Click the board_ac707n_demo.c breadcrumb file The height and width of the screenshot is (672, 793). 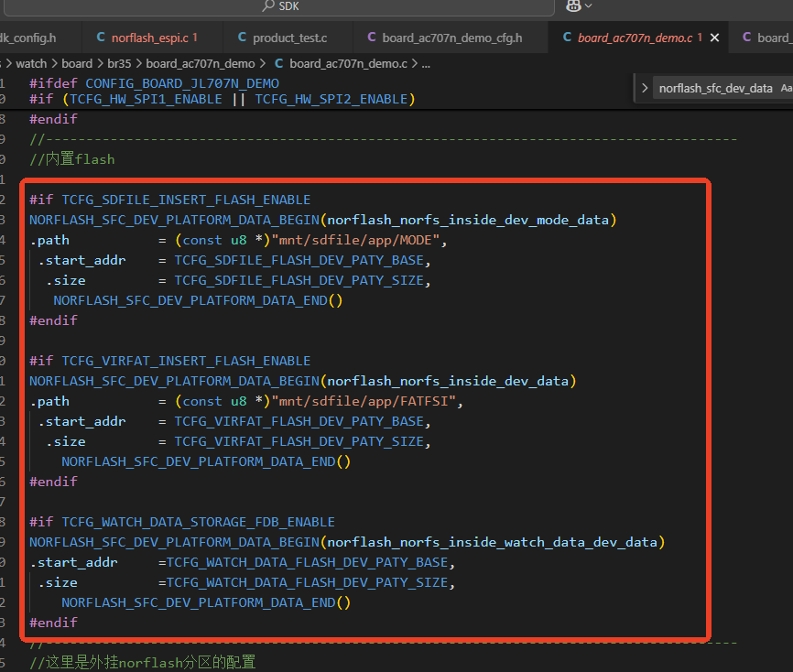[x=349, y=64]
